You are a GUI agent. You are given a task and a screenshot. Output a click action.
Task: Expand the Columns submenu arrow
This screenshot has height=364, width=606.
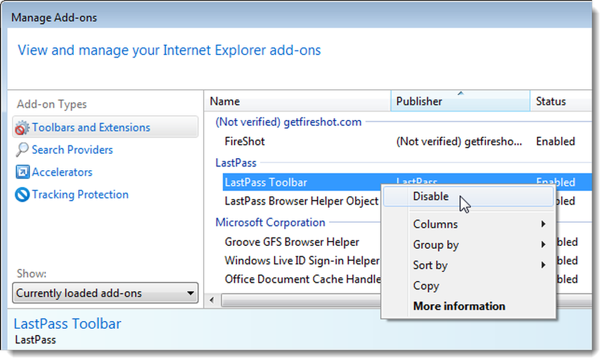pyautogui.click(x=544, y=224)
